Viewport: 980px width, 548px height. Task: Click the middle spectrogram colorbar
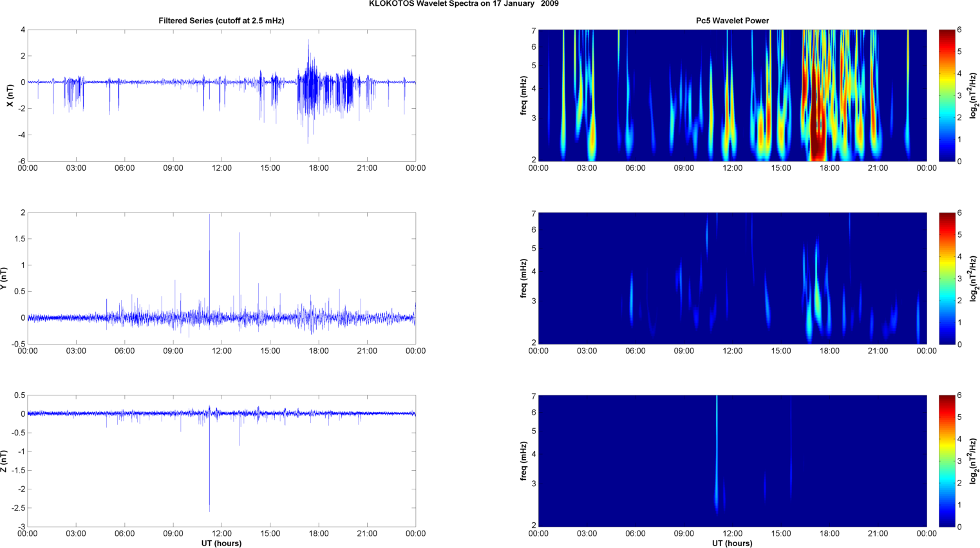pos(947,278)
